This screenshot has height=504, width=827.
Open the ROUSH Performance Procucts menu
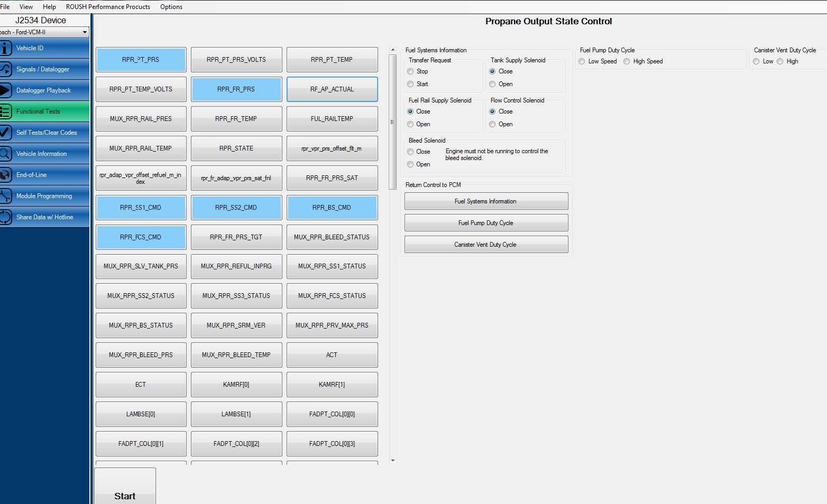tap(107, 6)
